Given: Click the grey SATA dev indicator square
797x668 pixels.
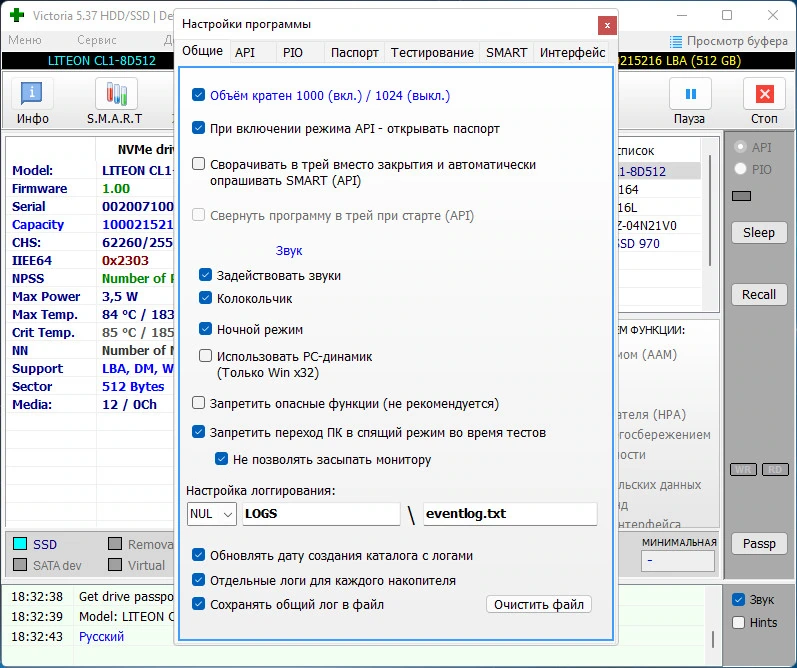Looking at the screenshot, I should pos(20,564).
